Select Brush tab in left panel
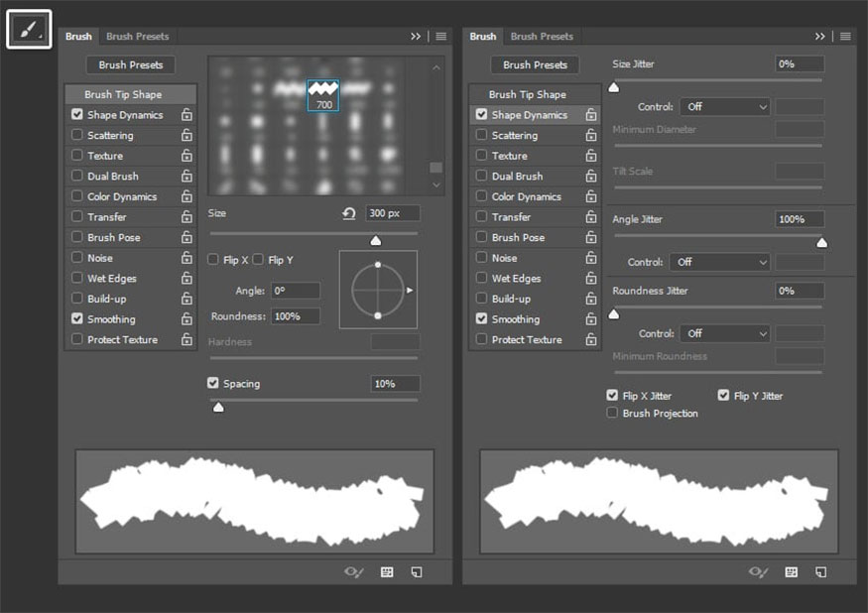 tap(78, 37)
